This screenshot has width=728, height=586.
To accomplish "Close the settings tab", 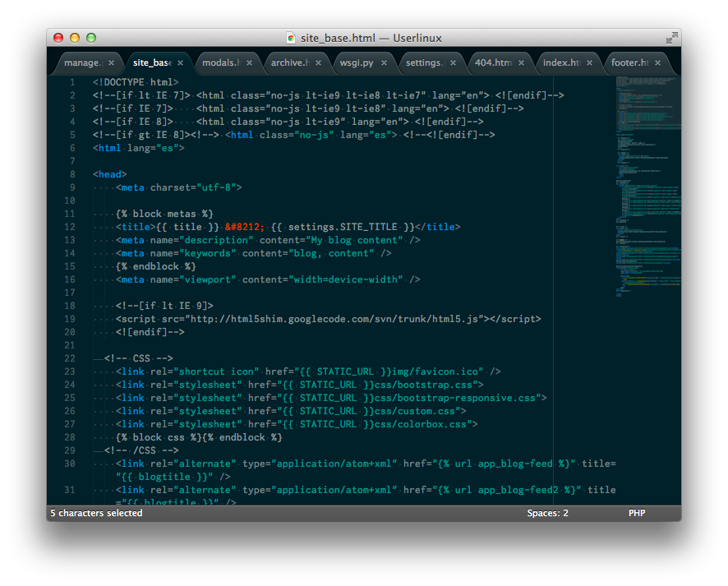I will pyautogui.click(x=453, y=62).
